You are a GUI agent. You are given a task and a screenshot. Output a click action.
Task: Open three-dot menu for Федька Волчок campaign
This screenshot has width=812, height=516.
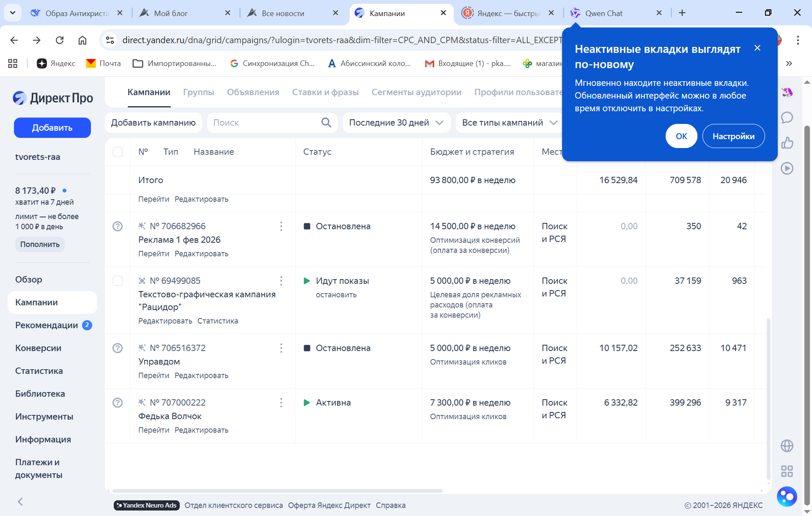[x=281, y=403]
